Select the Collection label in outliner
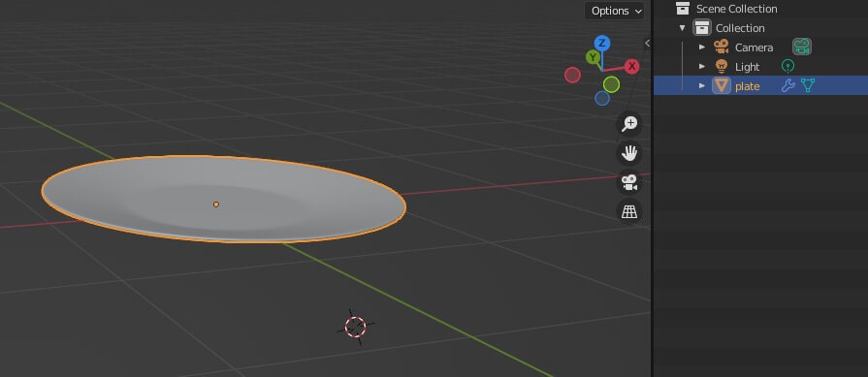868x377 pixels. point(740,28)
